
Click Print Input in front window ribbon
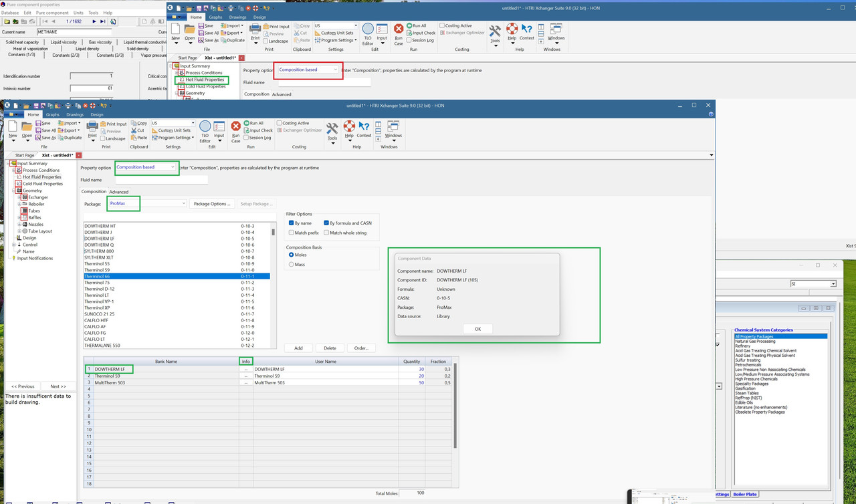coord(114,124)
